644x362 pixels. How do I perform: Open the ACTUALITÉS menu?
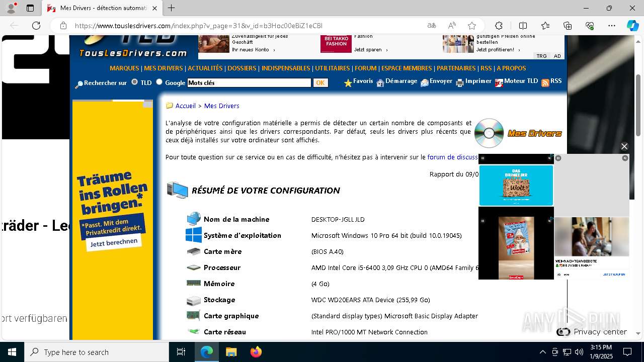coord(205,68)
